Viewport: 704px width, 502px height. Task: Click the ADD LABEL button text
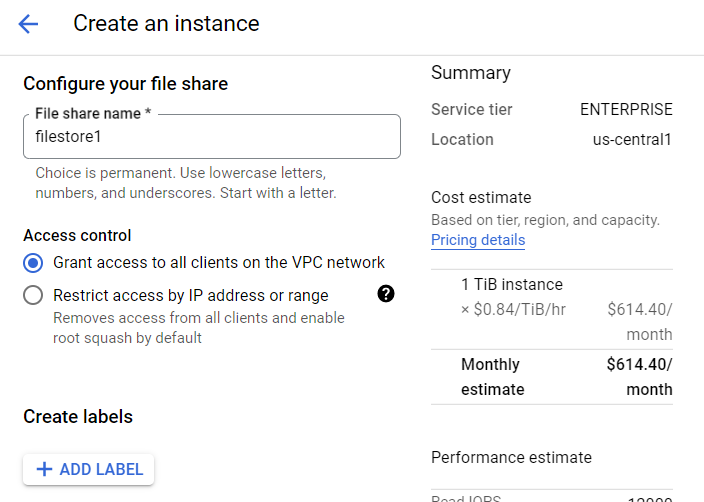[101, 469]
